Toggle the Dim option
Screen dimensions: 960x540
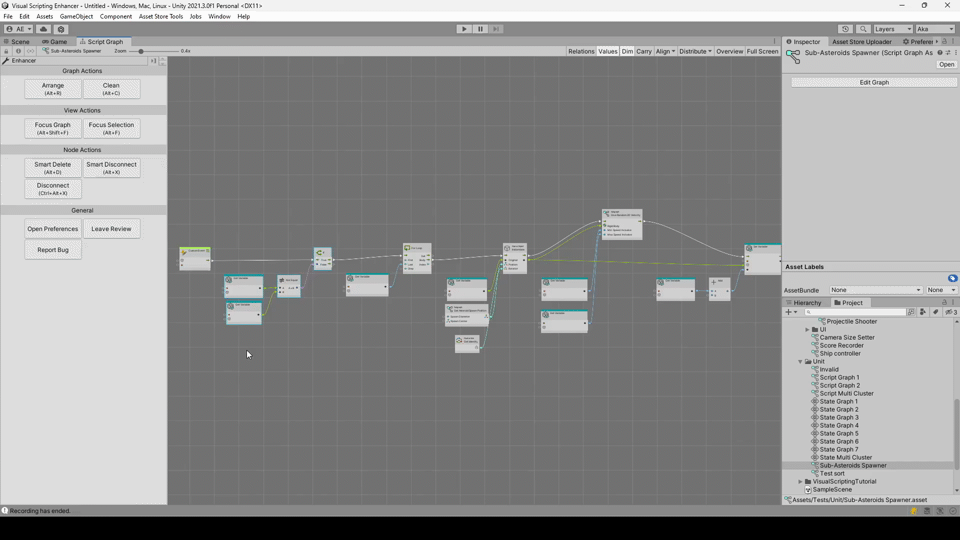click(627, 51)
